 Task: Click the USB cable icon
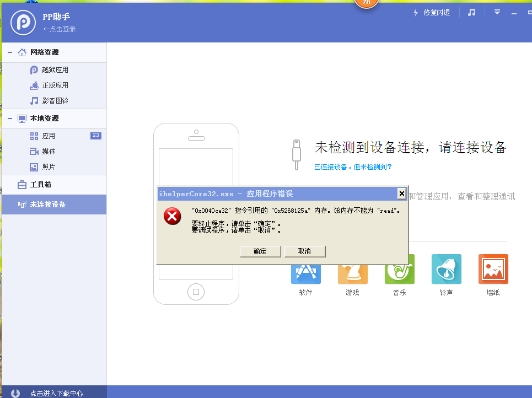click(x=297, y=155)
